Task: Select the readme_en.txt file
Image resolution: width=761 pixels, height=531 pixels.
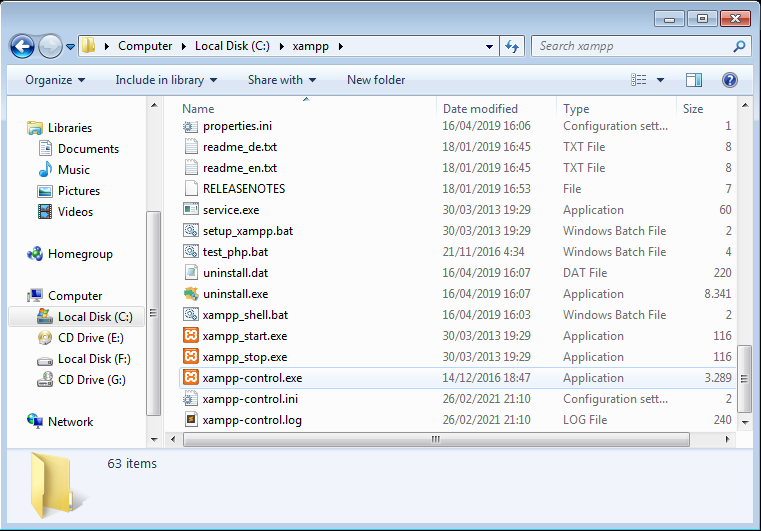Action: (x=239, y=168)
